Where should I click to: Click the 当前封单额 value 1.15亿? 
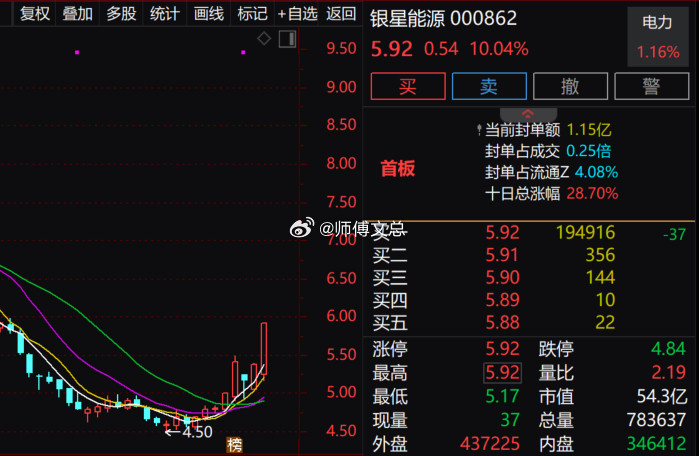(589, 130)
